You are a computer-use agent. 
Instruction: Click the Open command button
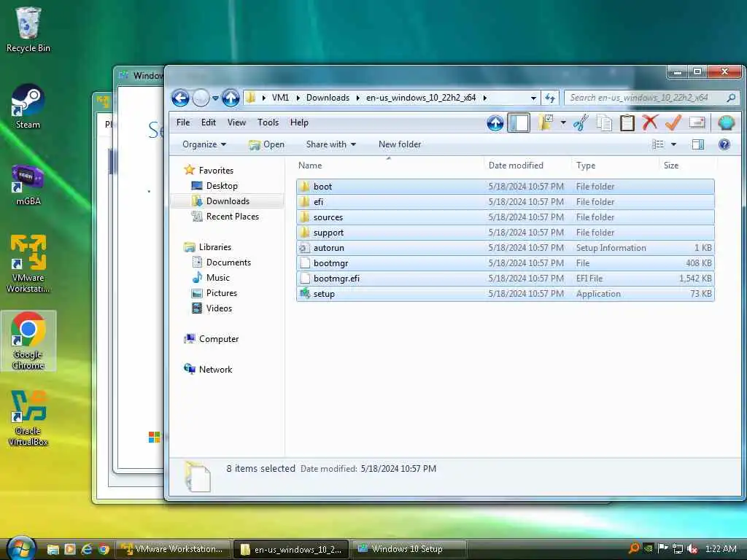(267, 144)
